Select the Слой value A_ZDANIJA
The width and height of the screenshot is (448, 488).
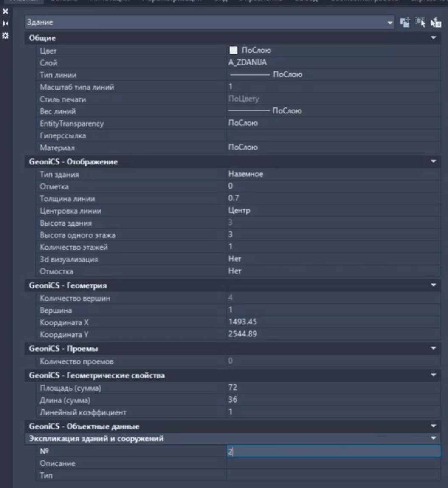pos(248,63)
